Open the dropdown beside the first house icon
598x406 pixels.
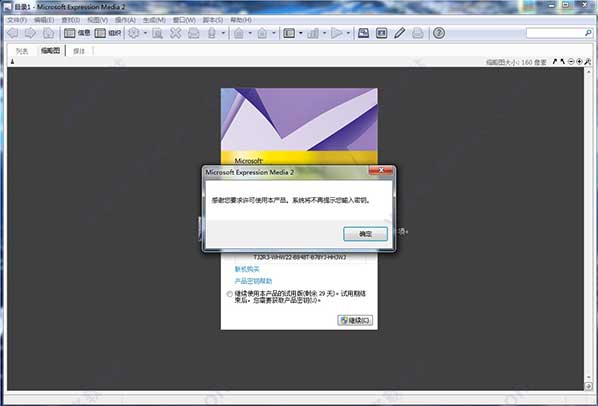click(x=250, y=33)
